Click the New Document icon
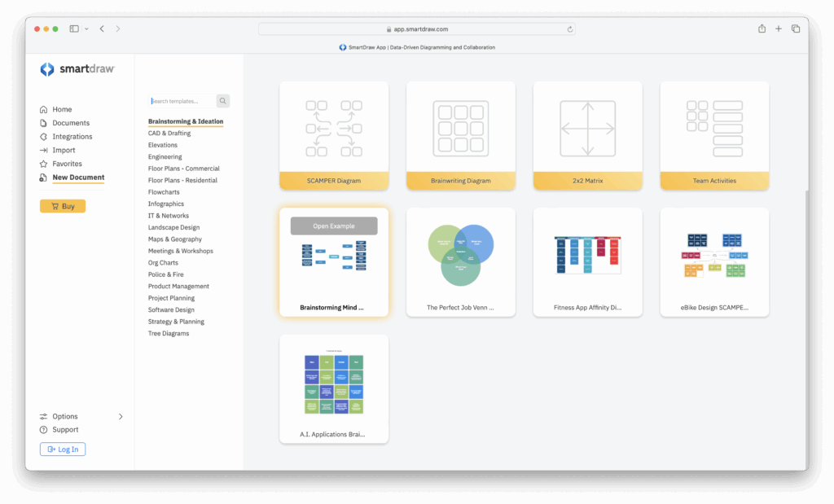834x504 pixels. pos(44,177)
